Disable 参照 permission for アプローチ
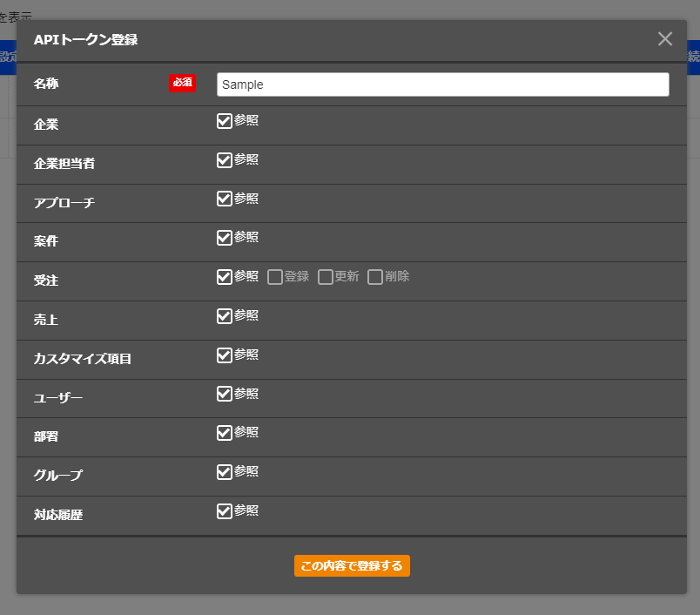Screen dimensions: 700x615 (225, 199)
